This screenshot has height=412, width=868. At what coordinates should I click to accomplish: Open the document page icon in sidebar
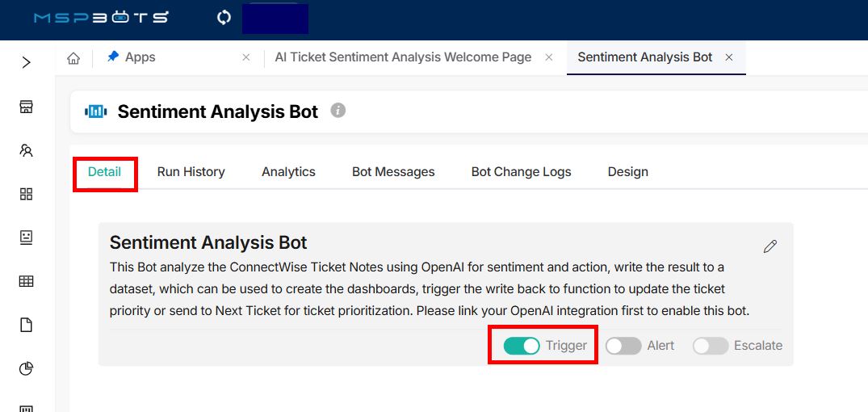tap(26, 325)
